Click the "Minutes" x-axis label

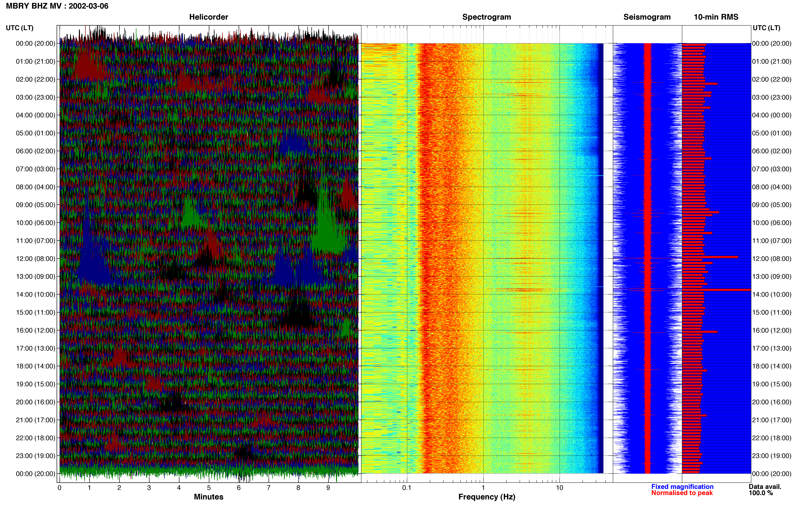pos(209,497)
